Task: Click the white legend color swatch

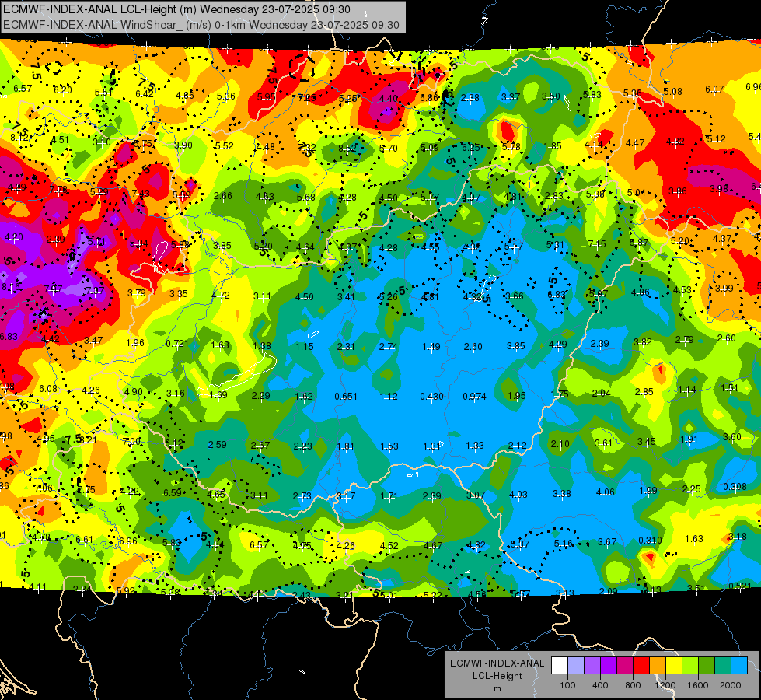Action: pos(560,666)
